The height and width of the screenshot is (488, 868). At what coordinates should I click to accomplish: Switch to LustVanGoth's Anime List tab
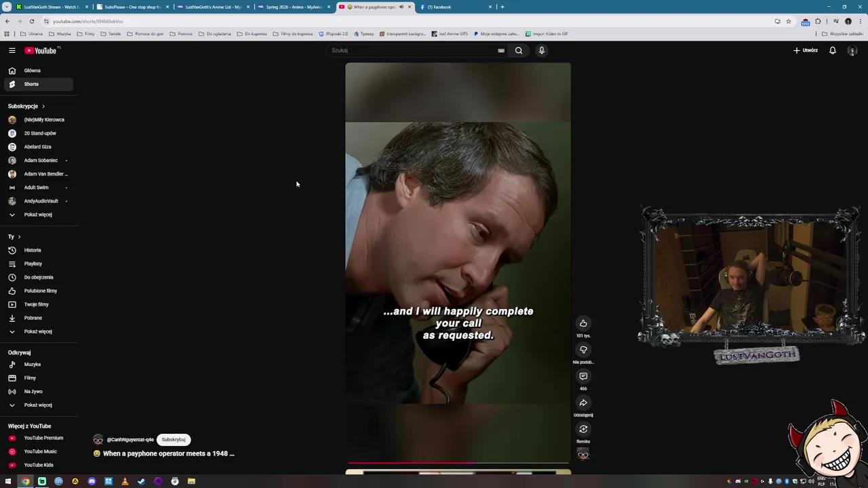[x=212, y=7]
